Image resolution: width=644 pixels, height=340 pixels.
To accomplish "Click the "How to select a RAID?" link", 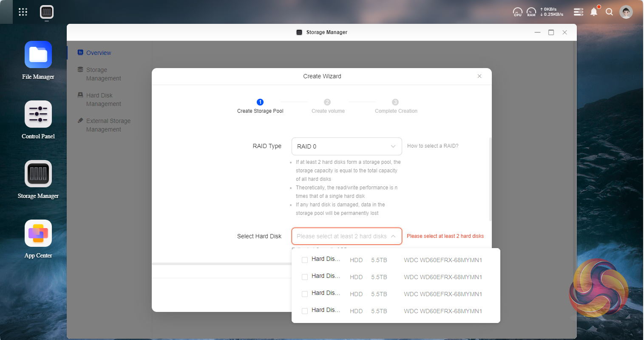I will 433,146.
